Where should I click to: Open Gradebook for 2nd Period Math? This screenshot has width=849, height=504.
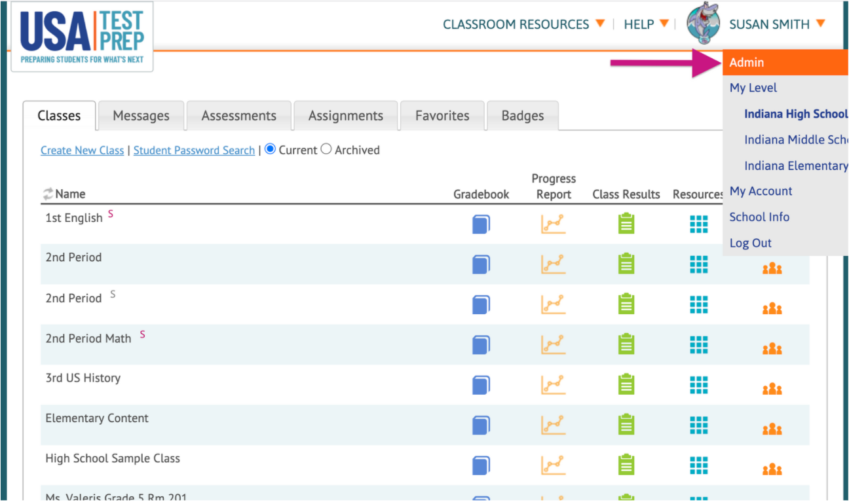[x=481, y=344]
